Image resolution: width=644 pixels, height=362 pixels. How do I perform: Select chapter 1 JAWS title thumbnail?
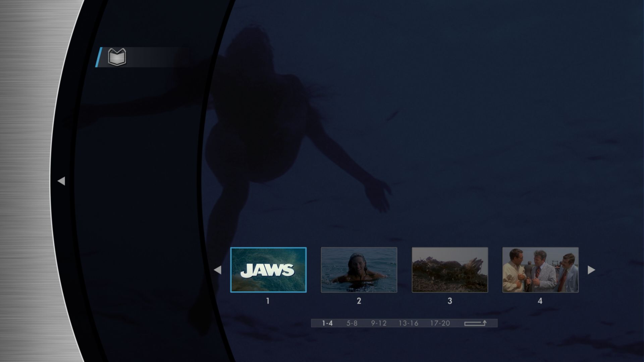coord(268,270)
